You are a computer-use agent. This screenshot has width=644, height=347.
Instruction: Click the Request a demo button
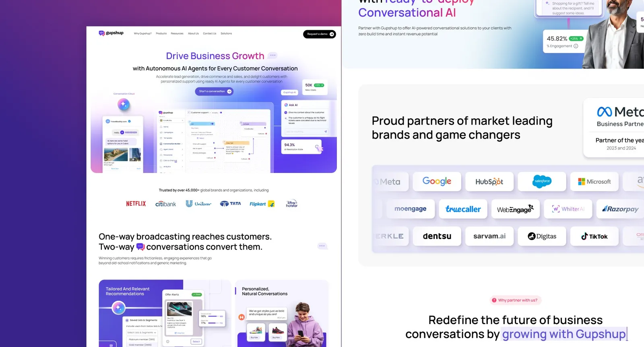pyautogui.click(x=320, y=34)
